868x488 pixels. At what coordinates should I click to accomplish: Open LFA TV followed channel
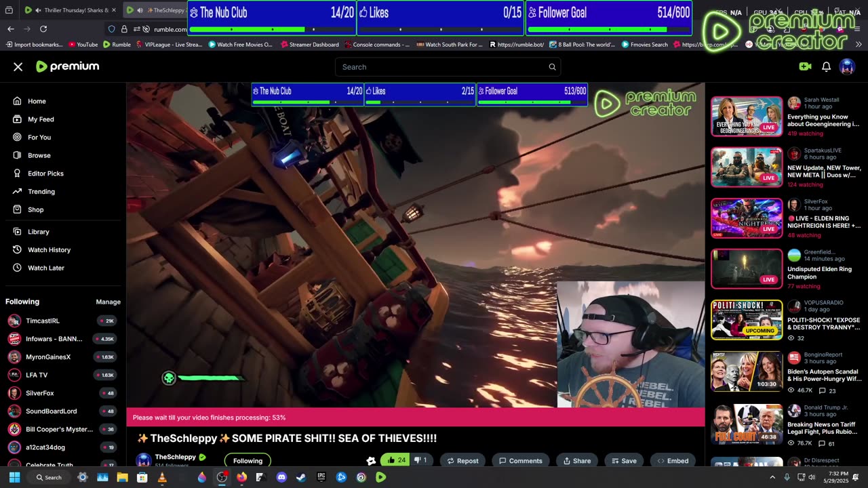[63, 375]
